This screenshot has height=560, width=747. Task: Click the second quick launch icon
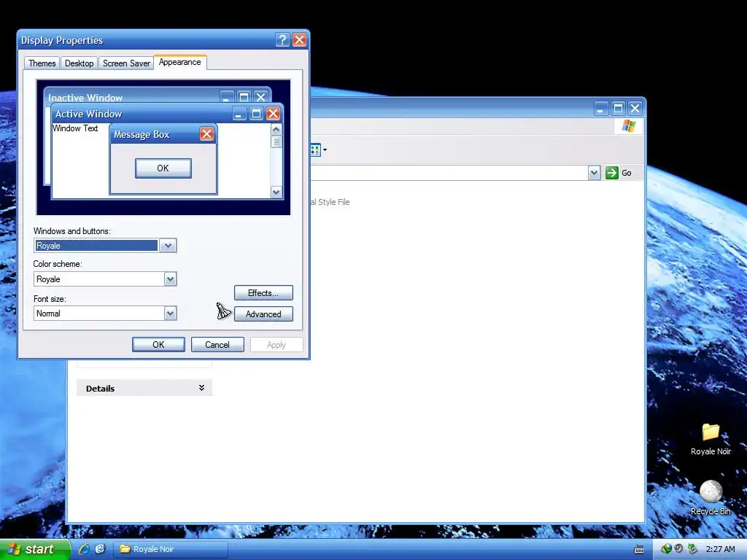[x=100, y=549]
